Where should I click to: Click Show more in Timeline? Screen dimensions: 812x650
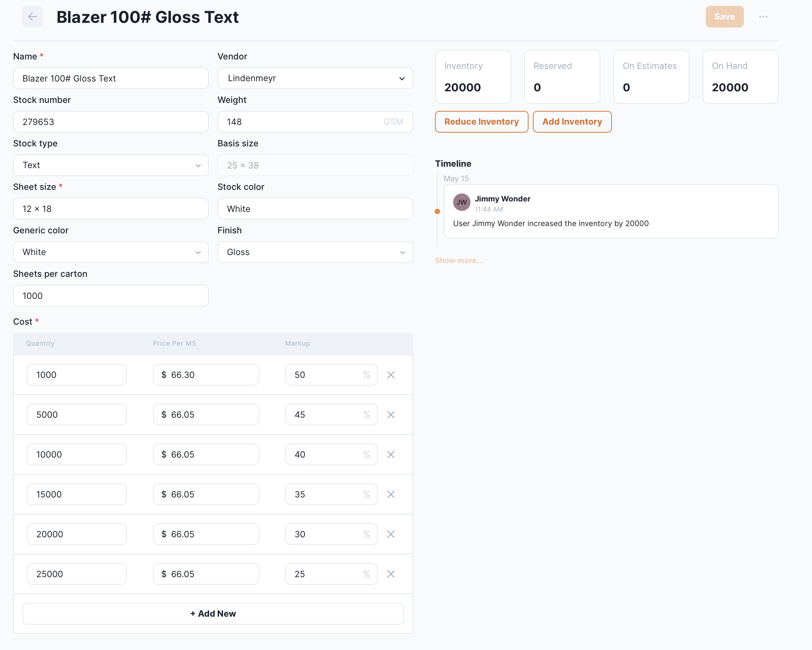(458, 261)
